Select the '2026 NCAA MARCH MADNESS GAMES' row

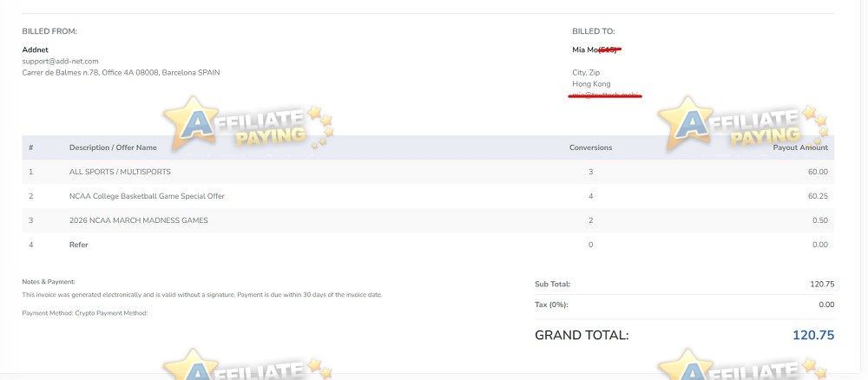pyautogui.click(x=428, y=220)
